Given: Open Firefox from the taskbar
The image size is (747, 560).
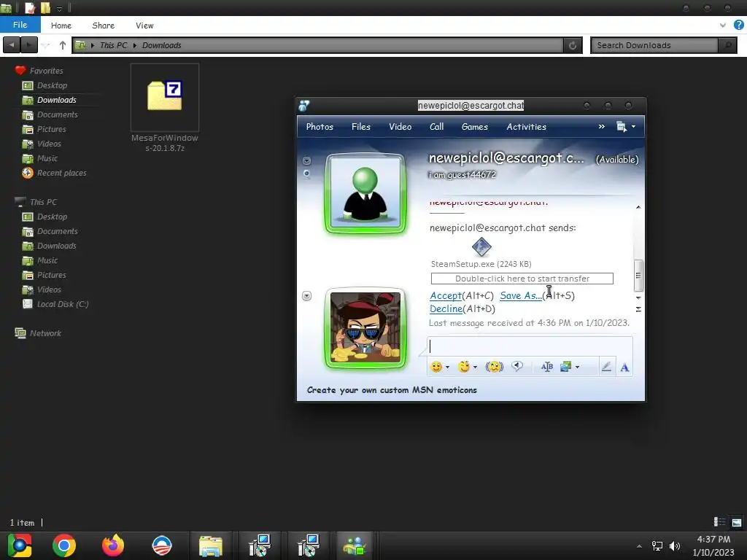Looking at the screenshot, I should pos(113,545).
